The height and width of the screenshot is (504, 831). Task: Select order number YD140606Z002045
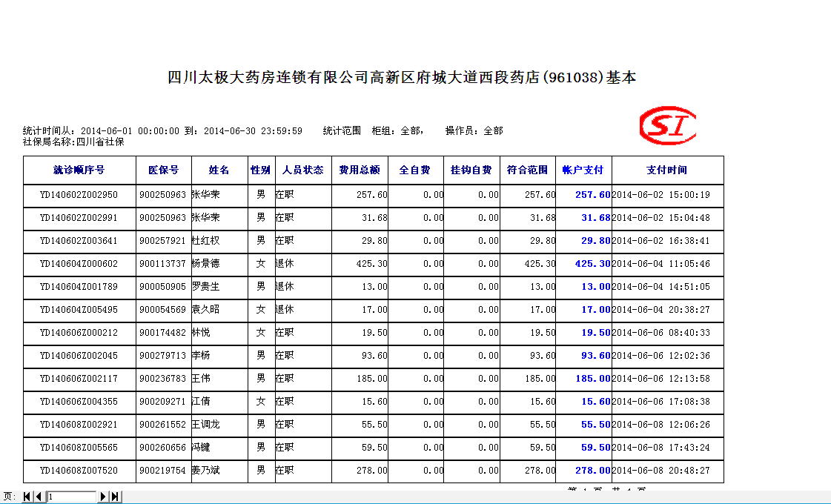(79, 356)
